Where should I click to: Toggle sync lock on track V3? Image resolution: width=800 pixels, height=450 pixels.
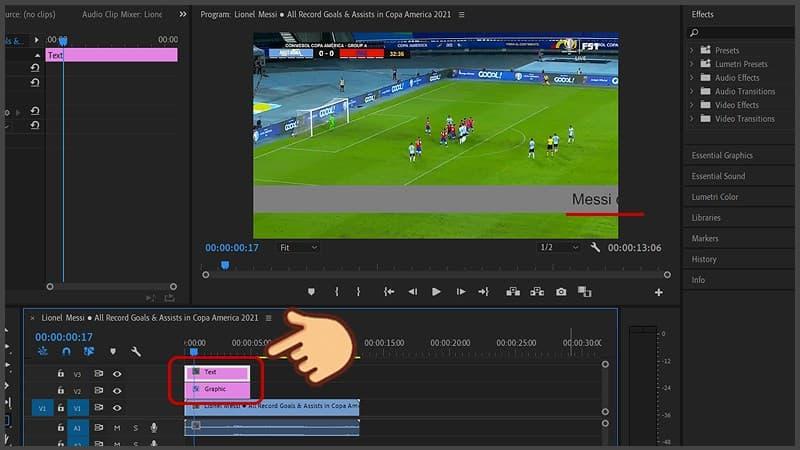tap(98, 373)
